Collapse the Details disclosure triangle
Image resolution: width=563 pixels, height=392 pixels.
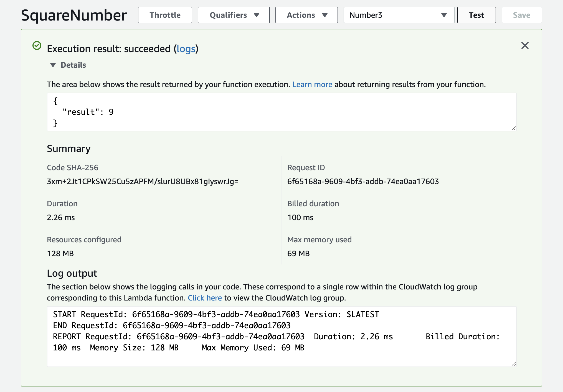53,65
